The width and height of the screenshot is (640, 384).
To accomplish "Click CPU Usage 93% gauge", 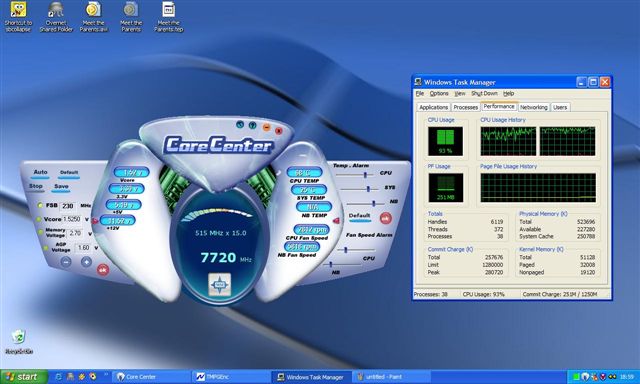I will (x=445, y=141).
